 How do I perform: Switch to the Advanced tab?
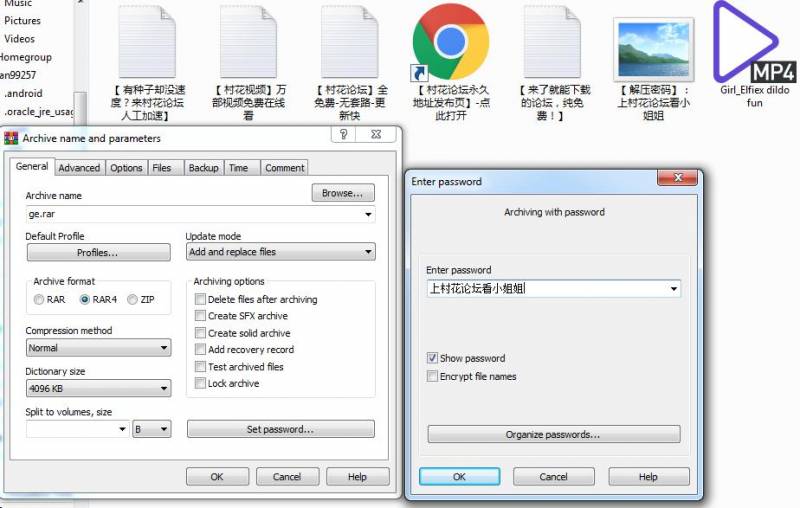coord(79,168)
